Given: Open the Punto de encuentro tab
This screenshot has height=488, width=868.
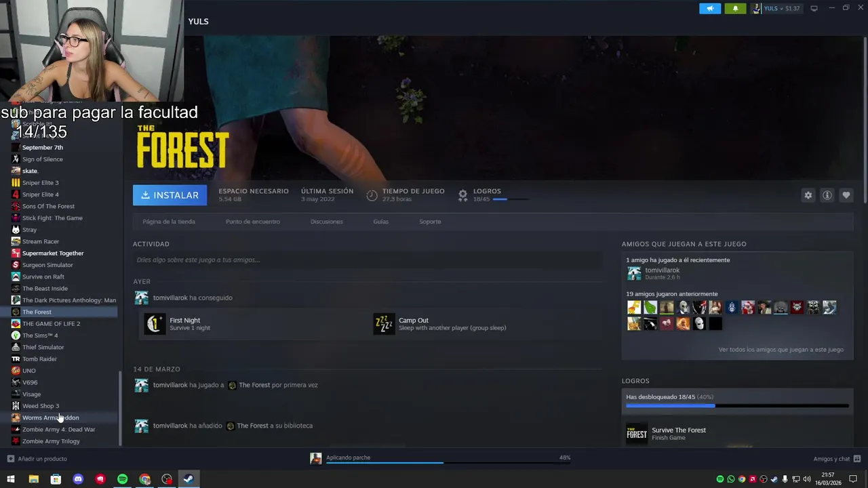Looking at the screenshot, I should coord(252,222).
